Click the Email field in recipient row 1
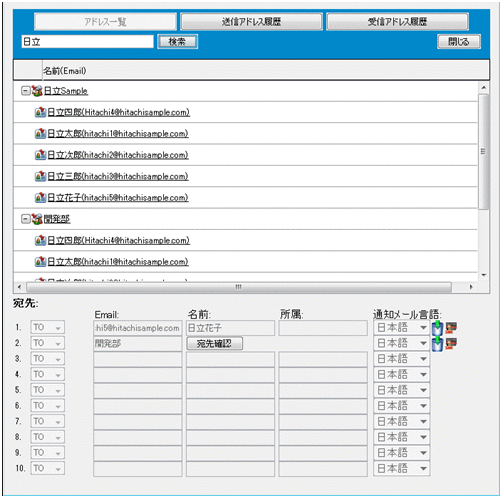Viewport: 504px width, 500px height. [x=138, y=328]
